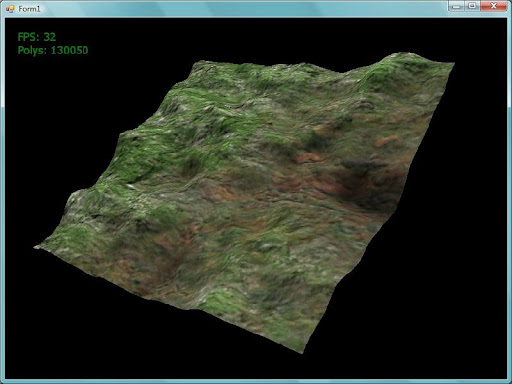Click the Form1 title text
The image size is (512, 384).
click(29, 9)
